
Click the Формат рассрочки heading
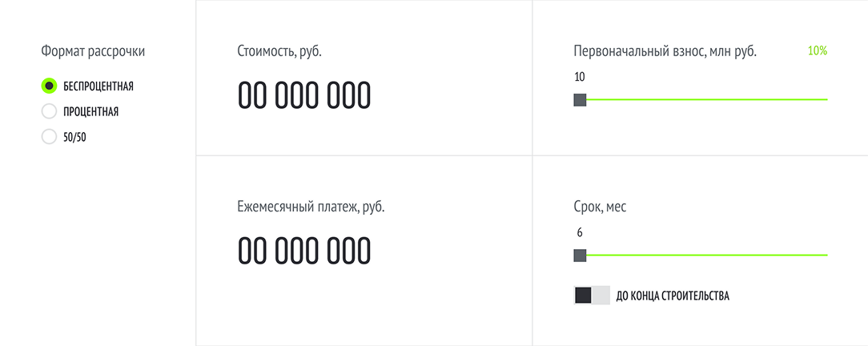[x=93, y=52]
